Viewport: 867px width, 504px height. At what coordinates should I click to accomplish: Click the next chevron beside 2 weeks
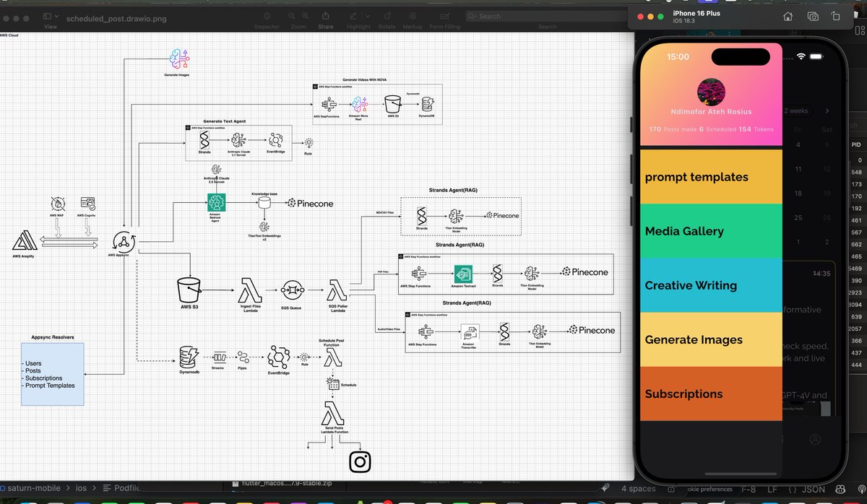827,110
